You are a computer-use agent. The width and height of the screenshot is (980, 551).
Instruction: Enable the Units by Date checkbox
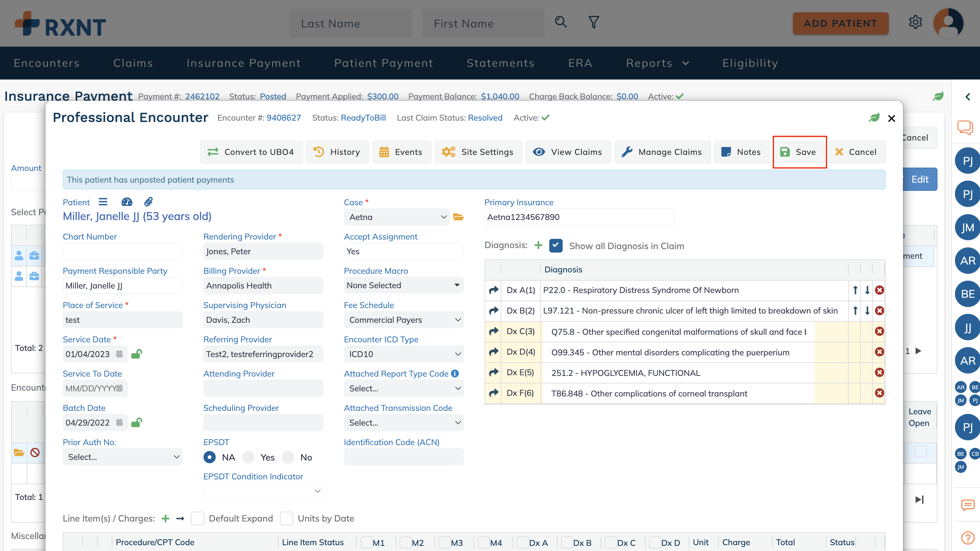tap(286, 518)
